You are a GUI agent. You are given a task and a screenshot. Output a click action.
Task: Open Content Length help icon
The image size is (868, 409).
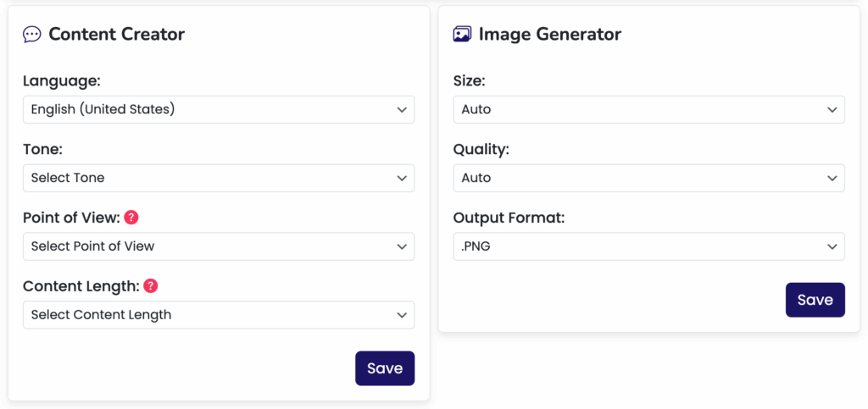click(x=151, y=286)
